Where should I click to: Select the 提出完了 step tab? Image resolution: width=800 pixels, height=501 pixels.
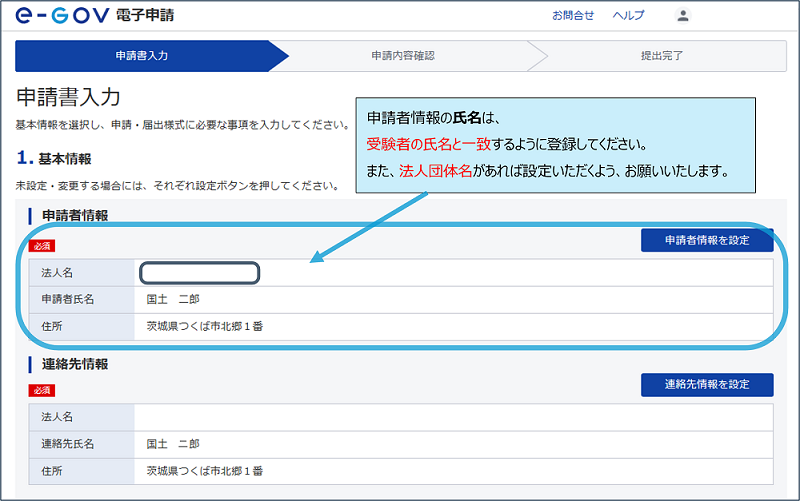click(x=662, y=56)
